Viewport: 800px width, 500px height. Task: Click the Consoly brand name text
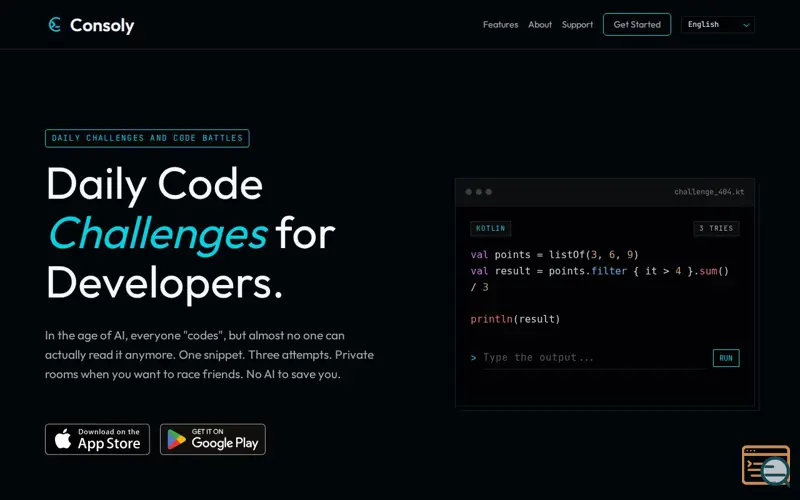pyautogui.click(x=102, y=25)
